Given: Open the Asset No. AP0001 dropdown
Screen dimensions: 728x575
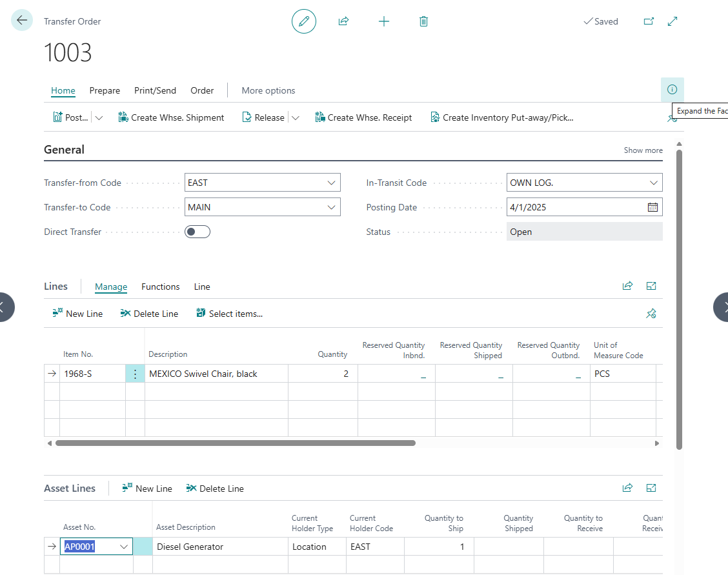Looking at the screenshot, I should pyautogui.click(x=124, y=547).
